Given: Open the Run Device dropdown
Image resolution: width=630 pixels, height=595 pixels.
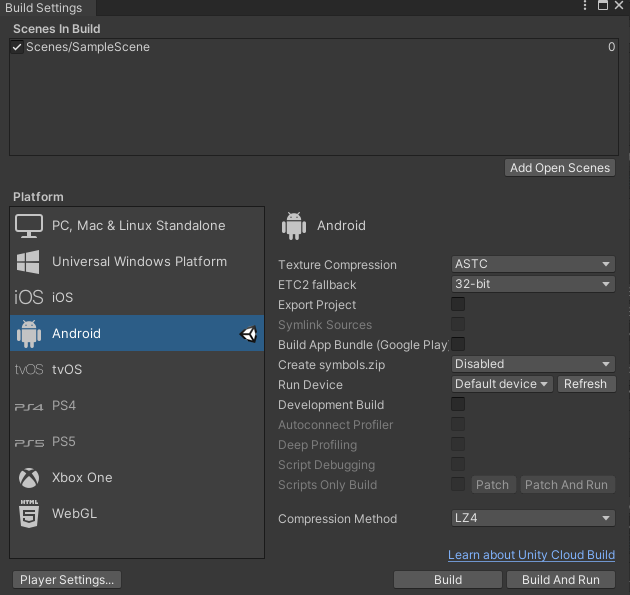Looking at the screenshot, I should click(x=502, y=385).
